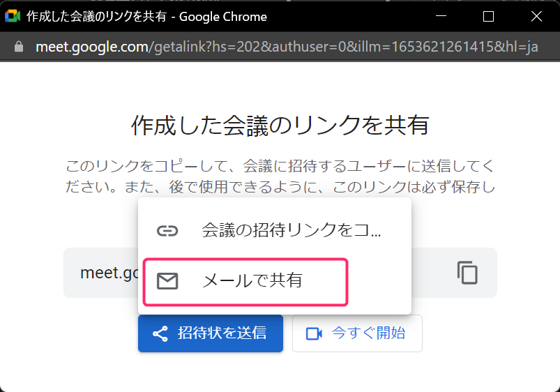Maximize the Chrome window
Viewport: 560px width, 392px height.
(x=488, y=17)
